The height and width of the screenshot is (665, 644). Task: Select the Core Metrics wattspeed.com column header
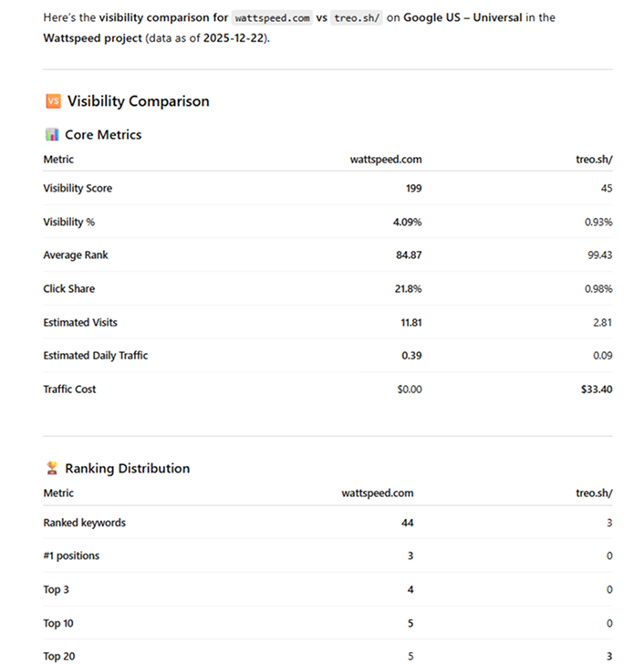[x=386, y=160]
